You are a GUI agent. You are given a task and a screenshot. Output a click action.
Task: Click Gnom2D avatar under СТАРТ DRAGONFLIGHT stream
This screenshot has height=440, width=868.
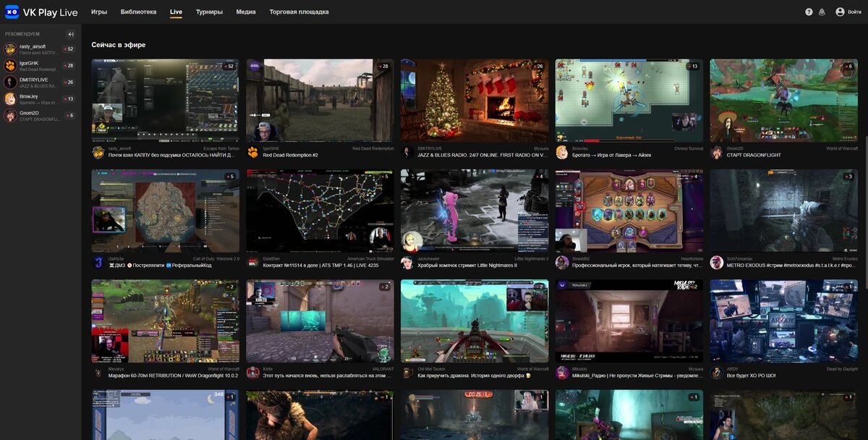tap(717, 152)
